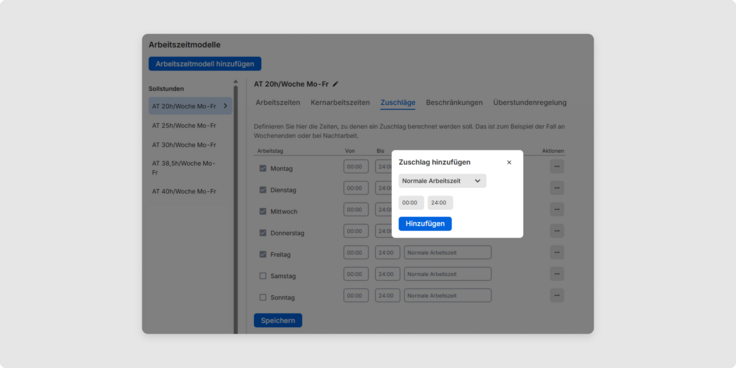Screen dimensions: 736x368
Task: Click Montag row minus action icon
Action: [x=557, y=166]
